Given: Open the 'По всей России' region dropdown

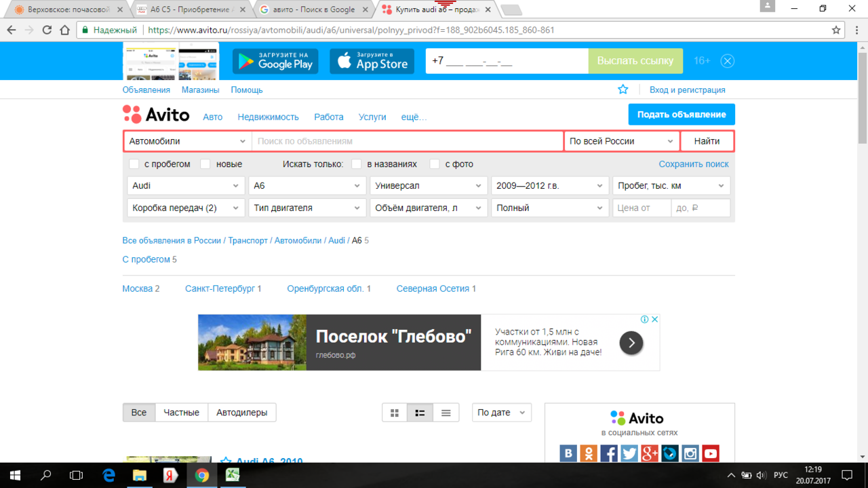Looking at the screenshot, I should tap(622, 141).
